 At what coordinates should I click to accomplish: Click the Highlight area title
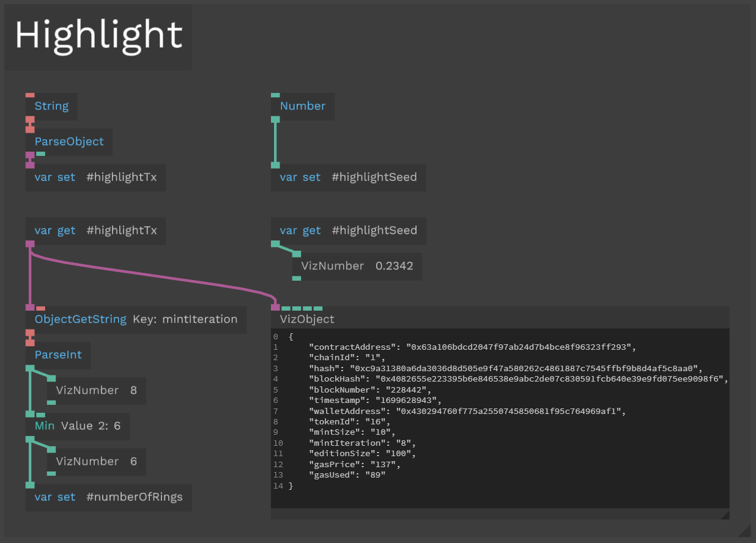pos(98,35)
